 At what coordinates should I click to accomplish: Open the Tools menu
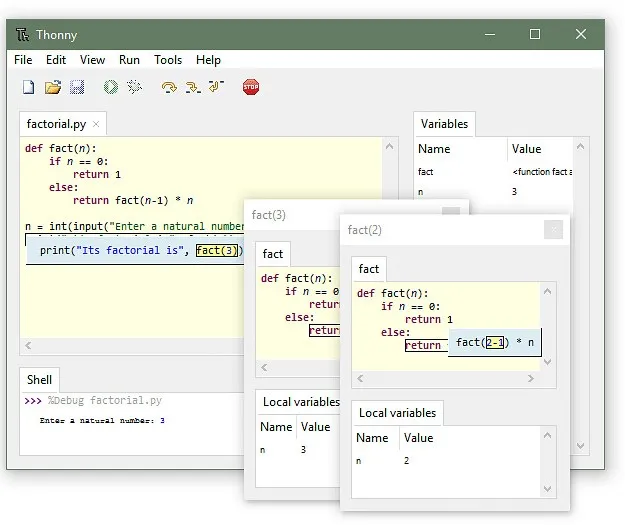(x=168, y=60)
